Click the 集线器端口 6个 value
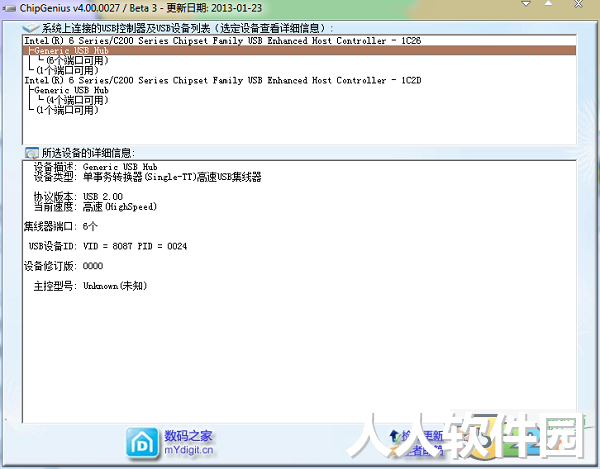Screen dimensions: 600x469 [x=90, y=226]
